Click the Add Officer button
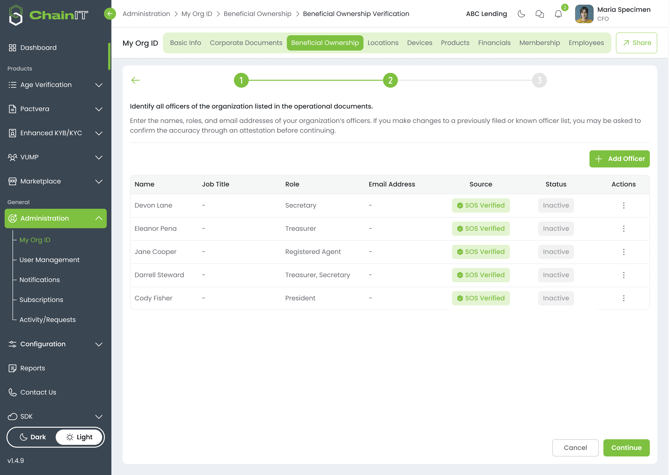The image size is (670, 475). pos(619,159)
